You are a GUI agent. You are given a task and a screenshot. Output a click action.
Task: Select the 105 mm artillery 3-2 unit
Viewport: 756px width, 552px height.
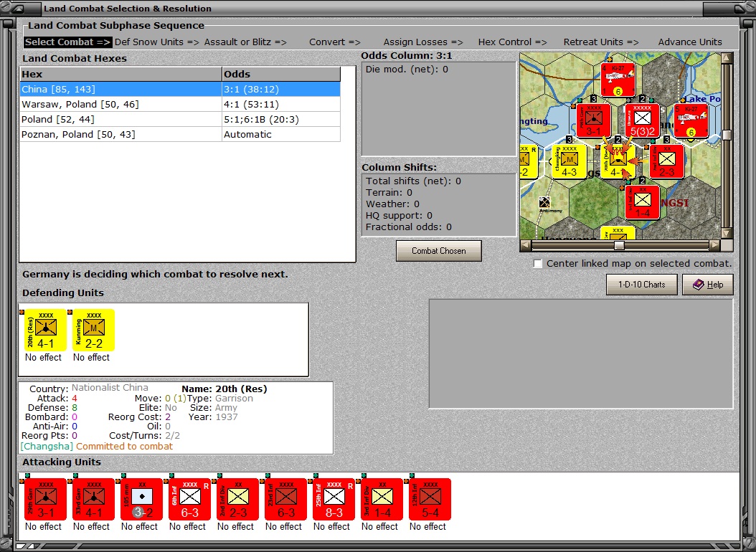tap(142, 500)
